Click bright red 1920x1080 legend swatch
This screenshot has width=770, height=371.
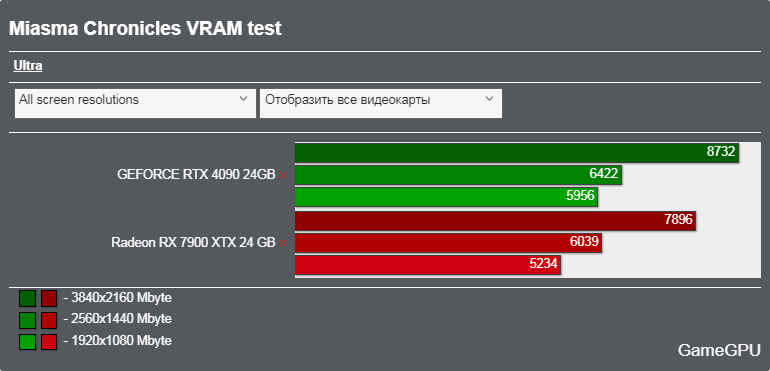[49, 342]
